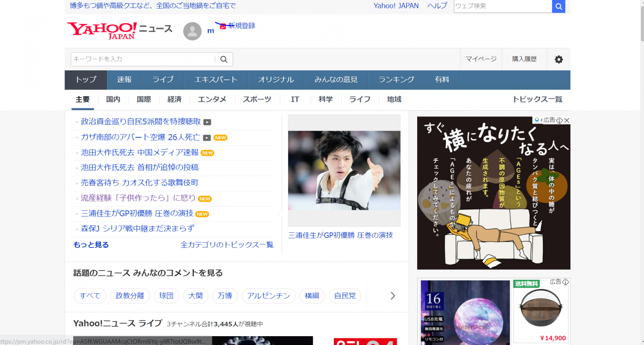644x345 pixels.
Task: Open マイページ menu item
Action: pyautogui.click(x=481, y=59)
